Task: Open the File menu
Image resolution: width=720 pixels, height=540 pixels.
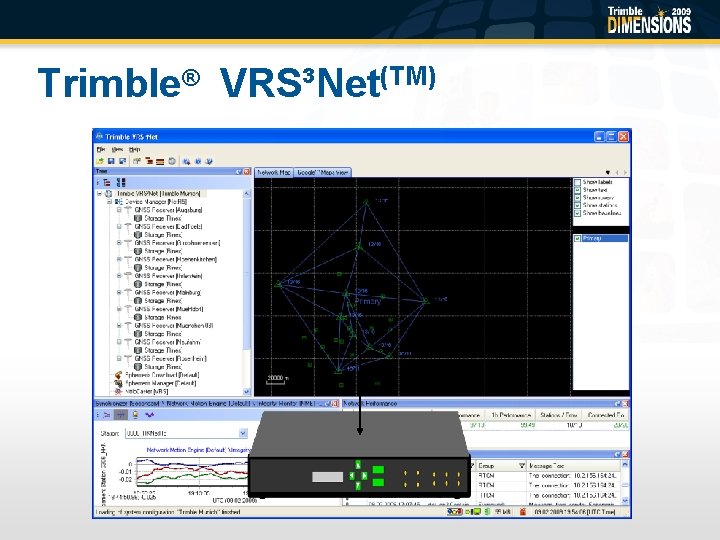Action: click(x=101, y=149)
